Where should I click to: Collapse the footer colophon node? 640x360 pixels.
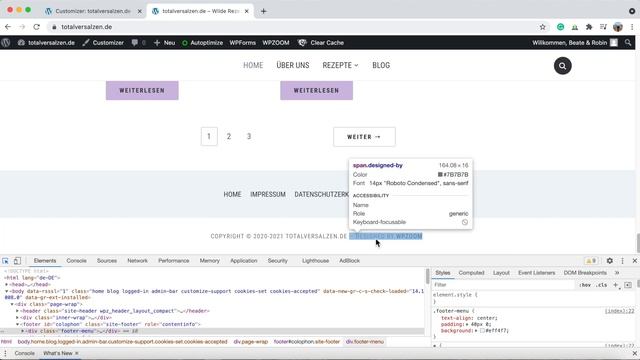(18, 324)
